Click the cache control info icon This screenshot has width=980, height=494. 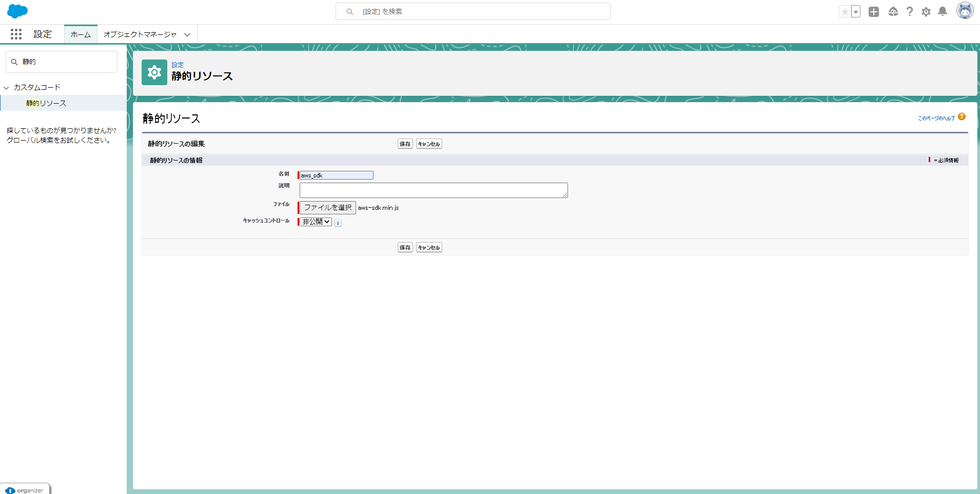coord(338,223)
